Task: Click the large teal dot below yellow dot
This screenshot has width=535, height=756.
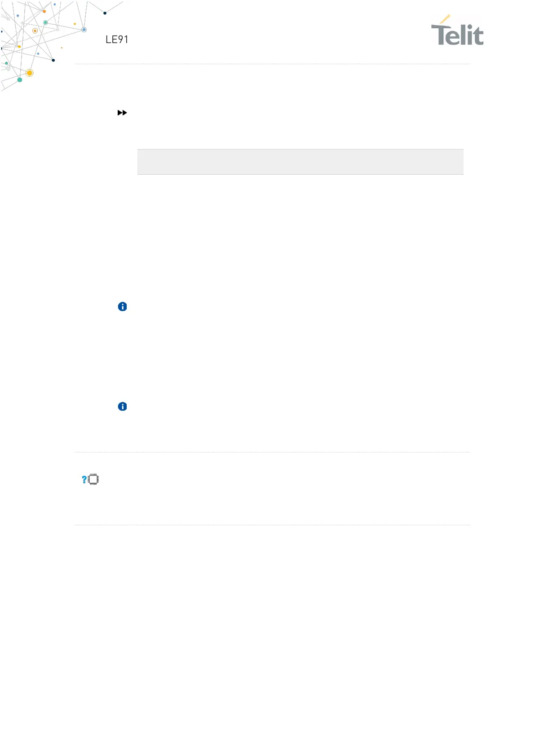Action: click(20, 80)
